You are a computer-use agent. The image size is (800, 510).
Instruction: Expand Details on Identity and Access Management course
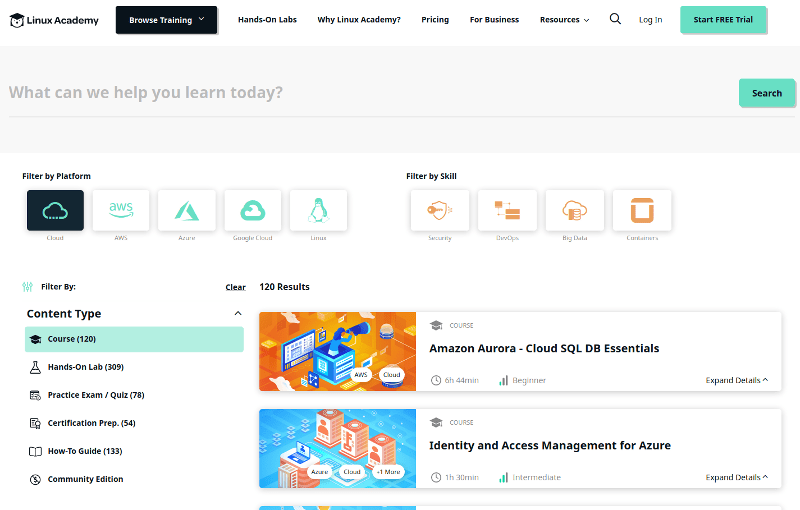click(x=737, y=477)
